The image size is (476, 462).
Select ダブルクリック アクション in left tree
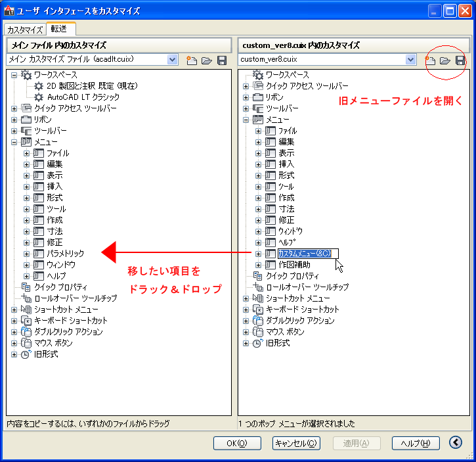[68, 332]
